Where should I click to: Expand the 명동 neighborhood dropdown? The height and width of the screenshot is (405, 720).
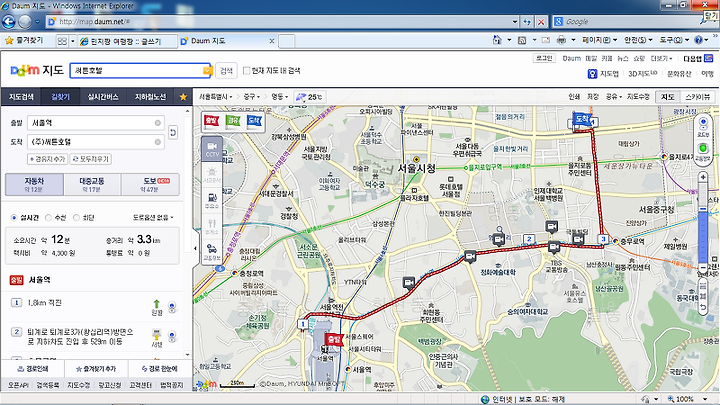[x=280, y=97]
